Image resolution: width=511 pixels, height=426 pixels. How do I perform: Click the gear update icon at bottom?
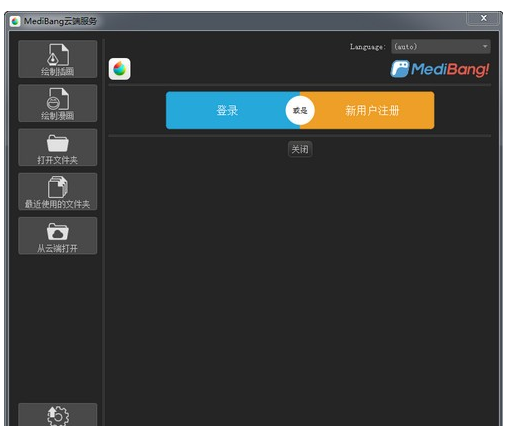point(58,415)
